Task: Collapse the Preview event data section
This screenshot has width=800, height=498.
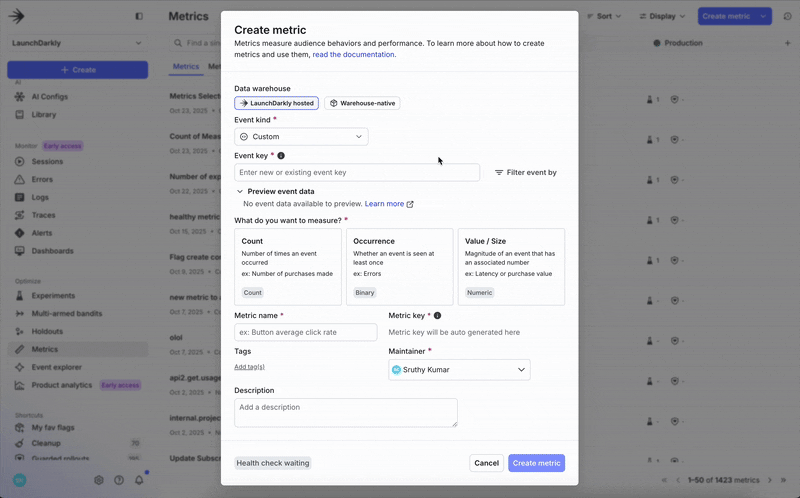Action: 240,191
